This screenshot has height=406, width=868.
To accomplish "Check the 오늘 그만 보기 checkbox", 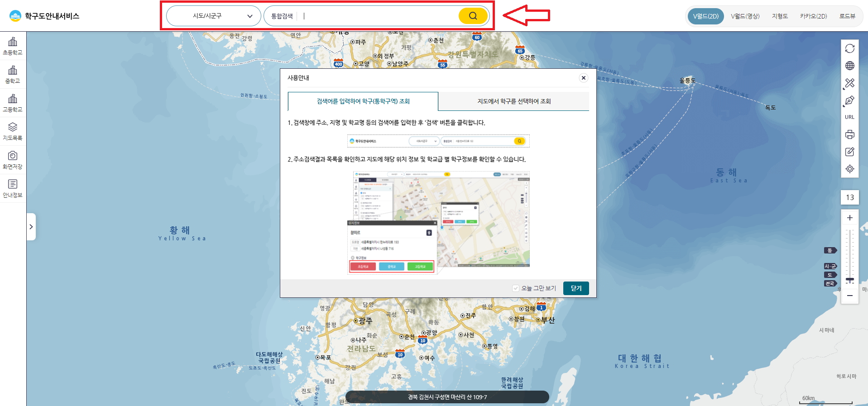I will tap(516, 288).
